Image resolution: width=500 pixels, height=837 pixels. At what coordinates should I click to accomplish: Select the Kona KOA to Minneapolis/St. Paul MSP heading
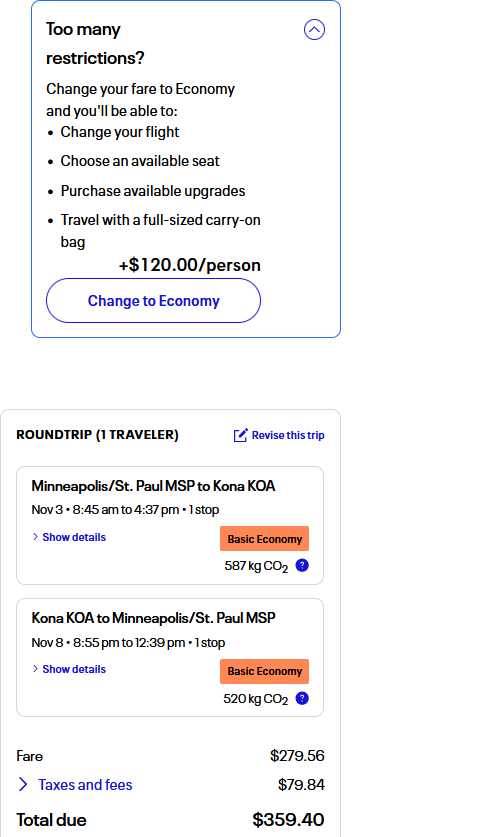(153, 618)
